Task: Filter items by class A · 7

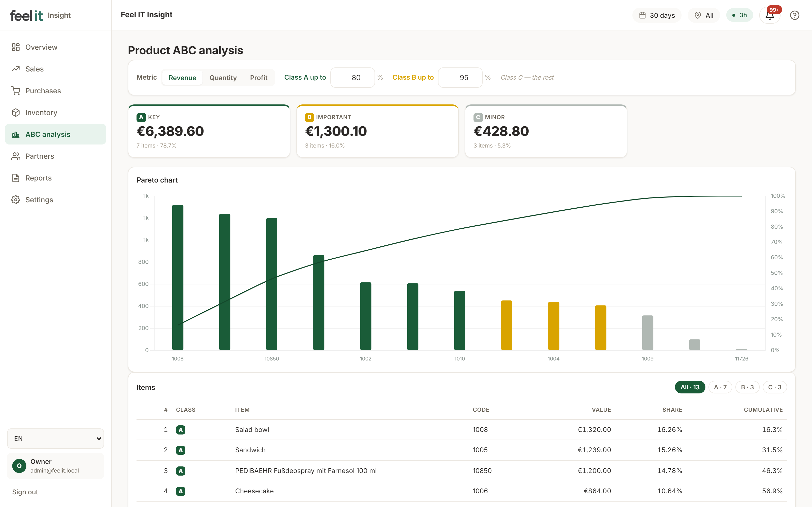Action: (x=720, y=387)
